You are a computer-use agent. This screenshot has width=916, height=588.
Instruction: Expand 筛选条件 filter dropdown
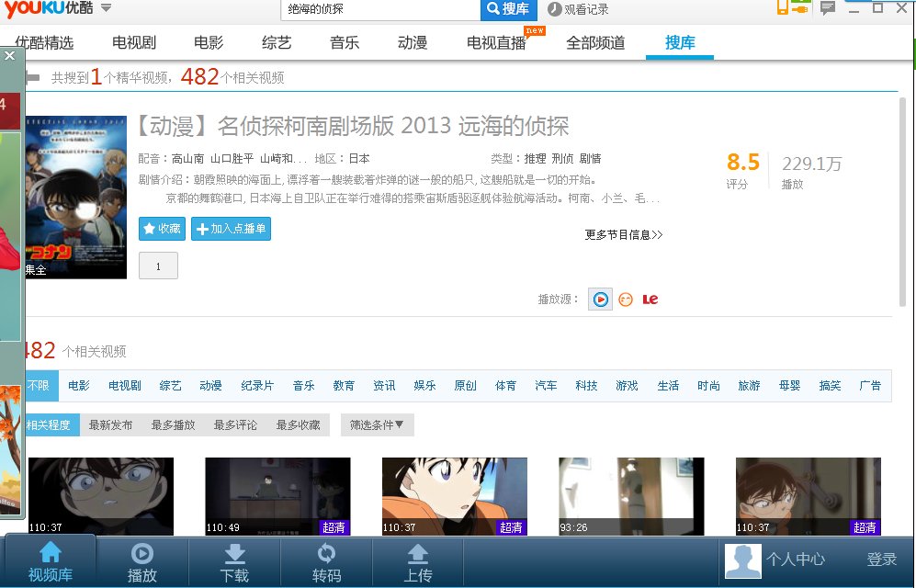(x=378, y=425)
